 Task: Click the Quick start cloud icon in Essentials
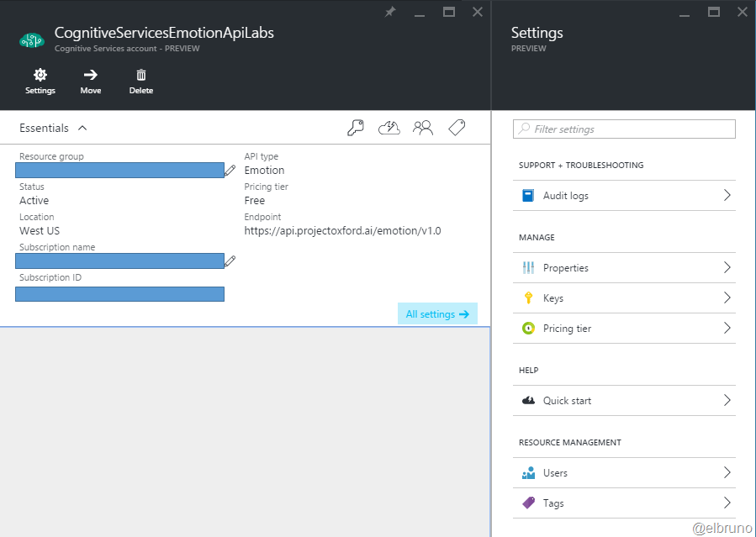click(x=389, y=128)
